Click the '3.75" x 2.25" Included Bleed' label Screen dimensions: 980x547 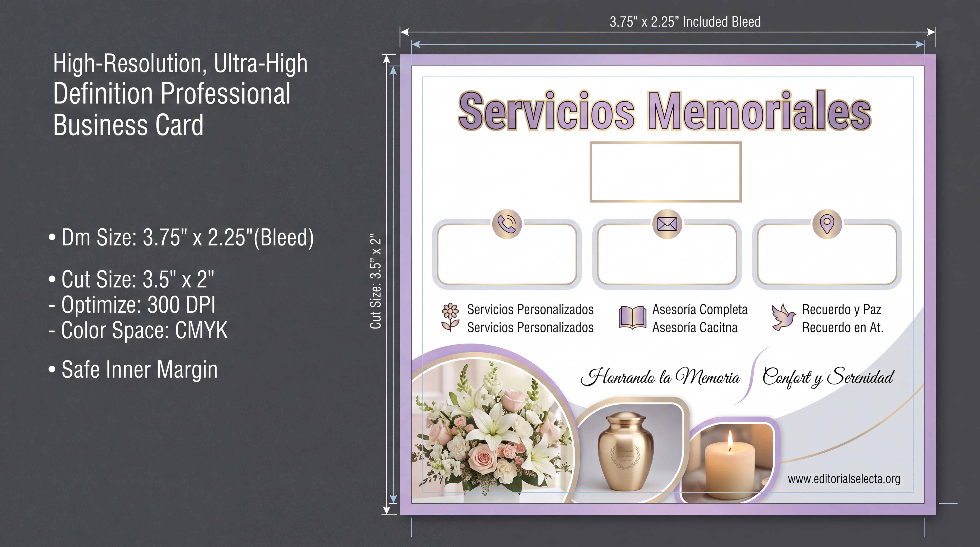click(x=685, y=22)
